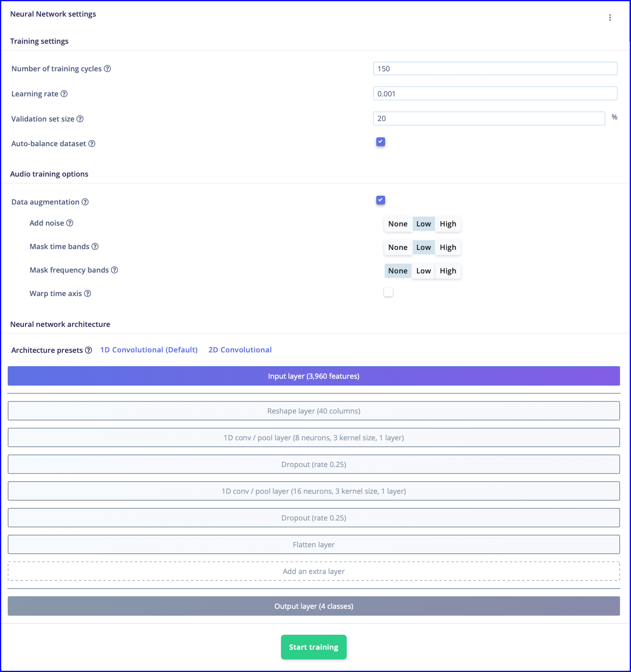Viewport: 631px width, 672px height.
Task: Click help icon next to Number of training cycles
Action: [107, 68]
